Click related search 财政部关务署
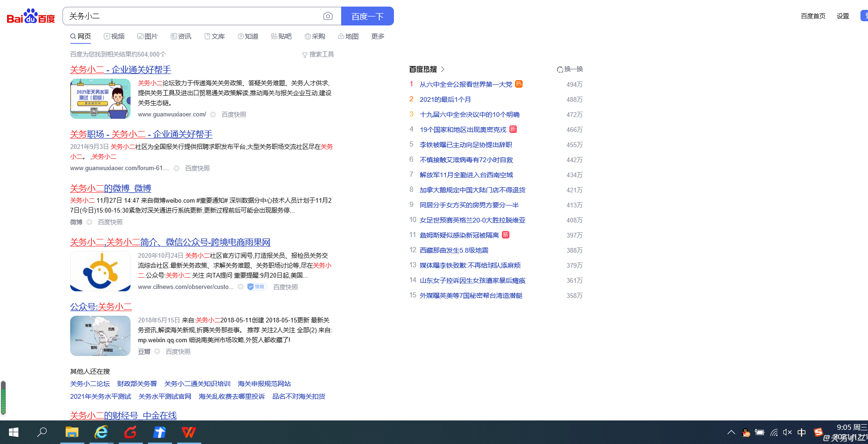Image resolution: width=868 pixels, height=444 pixels. 137,384
